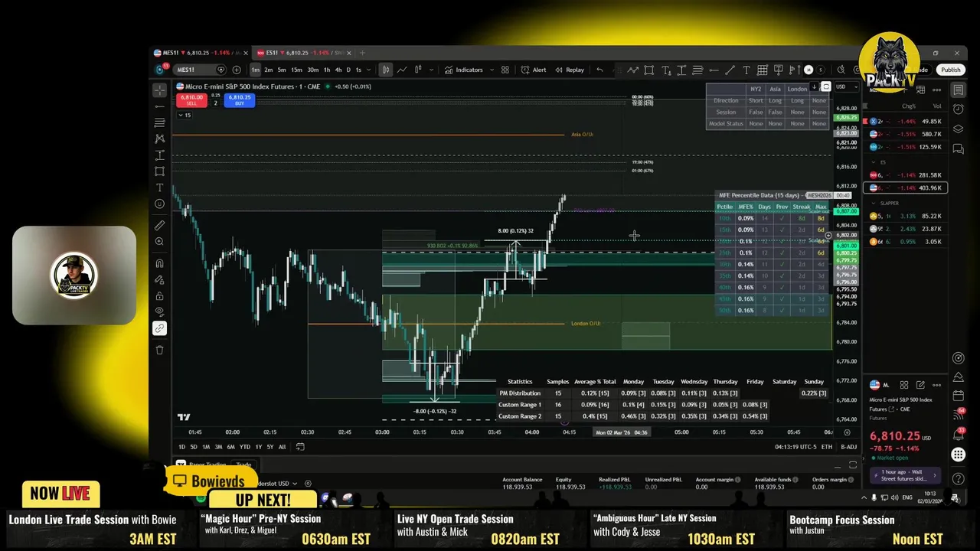This screenshot has width=980, height=551.
Task: Open the news headline Wall Street futures slid
Action: 905,475
